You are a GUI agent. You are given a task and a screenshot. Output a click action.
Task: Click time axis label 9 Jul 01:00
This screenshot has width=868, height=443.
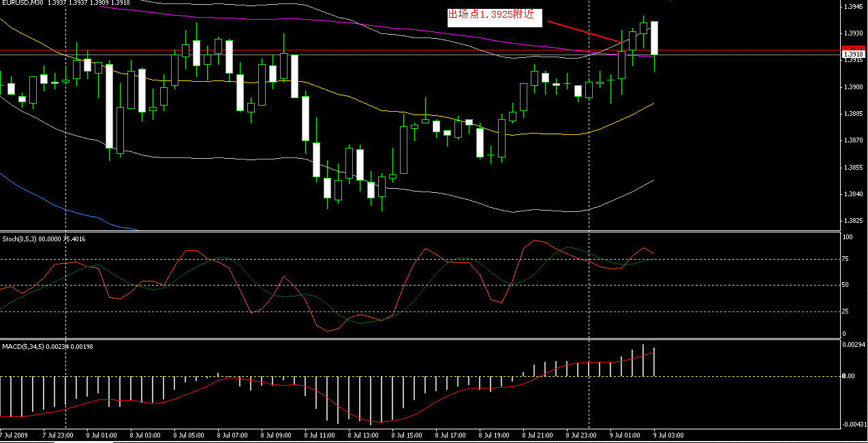tap(624, 435)
